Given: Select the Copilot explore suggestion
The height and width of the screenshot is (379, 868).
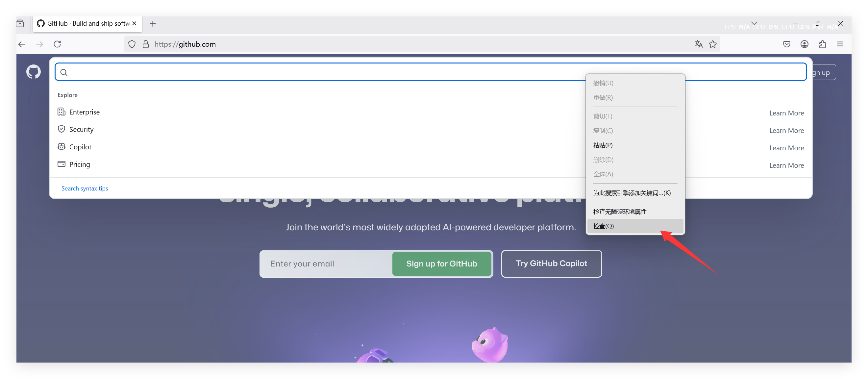Looking at the screenshot, I should coord(80,147).
